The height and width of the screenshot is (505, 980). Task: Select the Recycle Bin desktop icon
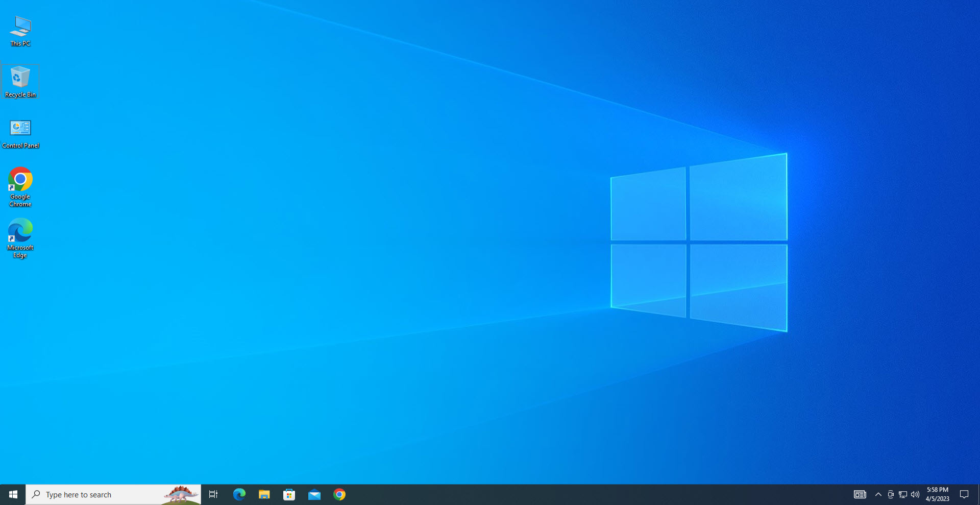pos(20,82)
